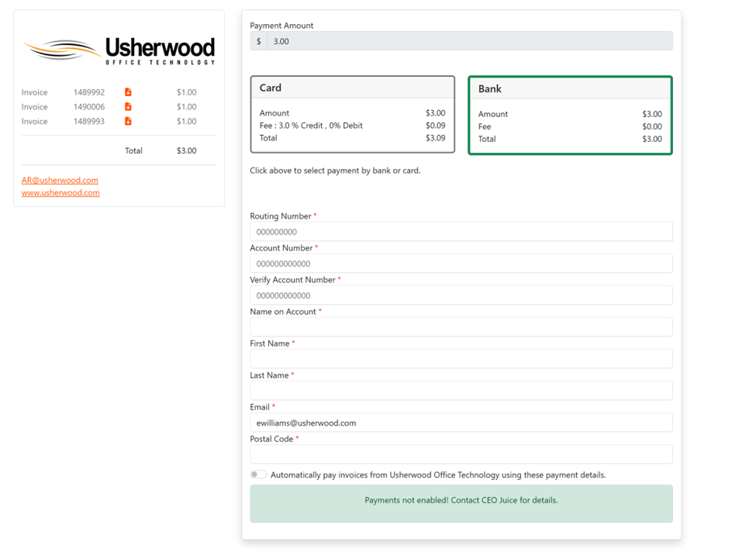Select the Bank payment option
756x549 pixels.
coord(570,116)
